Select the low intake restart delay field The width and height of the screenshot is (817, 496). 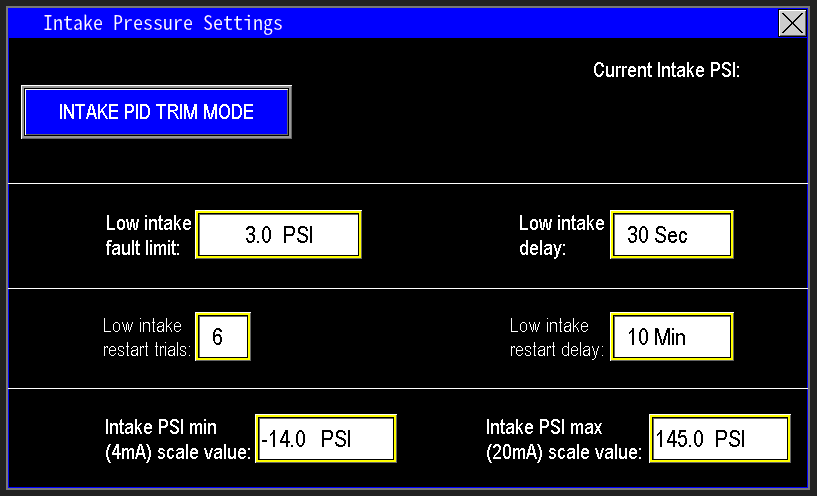click(x=671, y=337)
